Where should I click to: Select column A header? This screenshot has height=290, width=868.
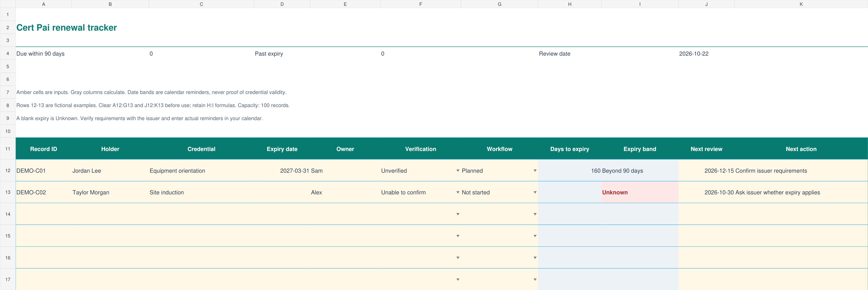click(x=43, y=4)
